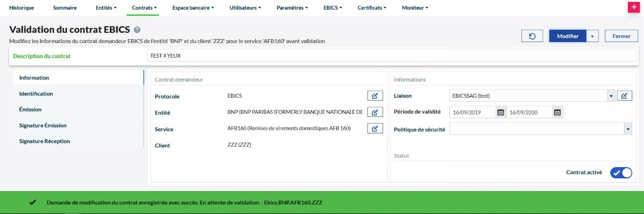Expand the Liaison dropdown list
Image resolution: width=644 pixels, height=214 pixels.
click(611, 96)
